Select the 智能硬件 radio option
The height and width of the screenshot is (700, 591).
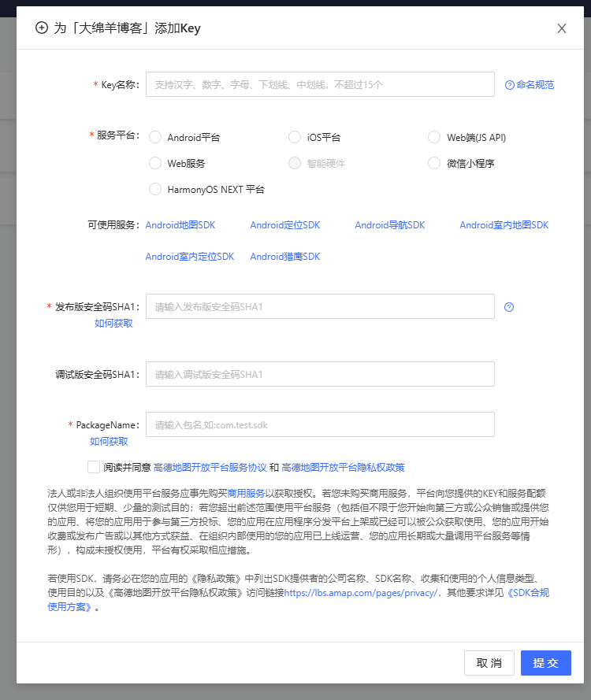coord(295,163)
